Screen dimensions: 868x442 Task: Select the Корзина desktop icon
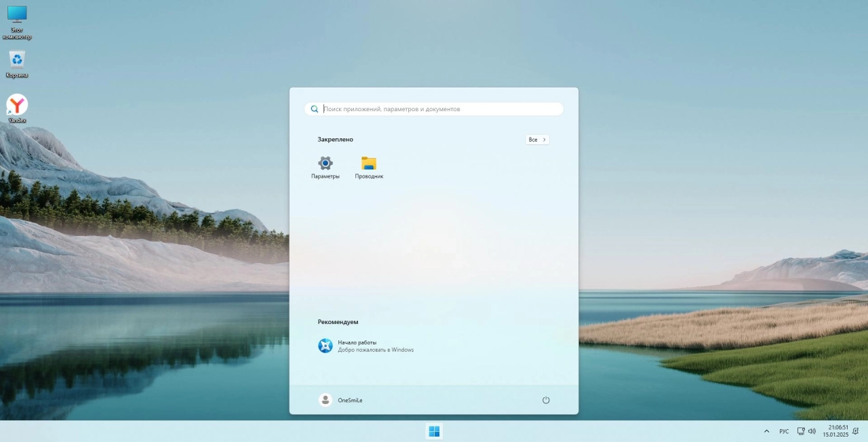click(17, 64)
